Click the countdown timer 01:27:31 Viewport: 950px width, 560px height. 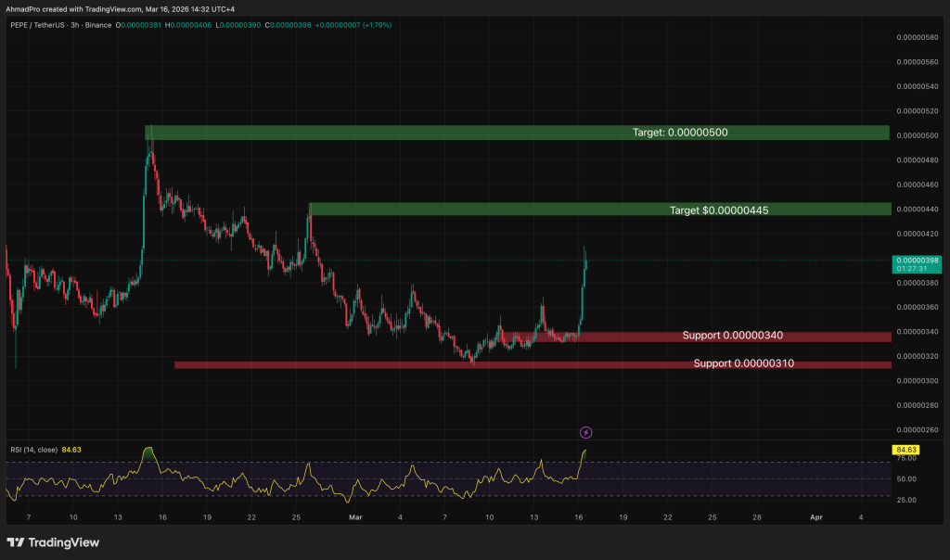(917, 271)
